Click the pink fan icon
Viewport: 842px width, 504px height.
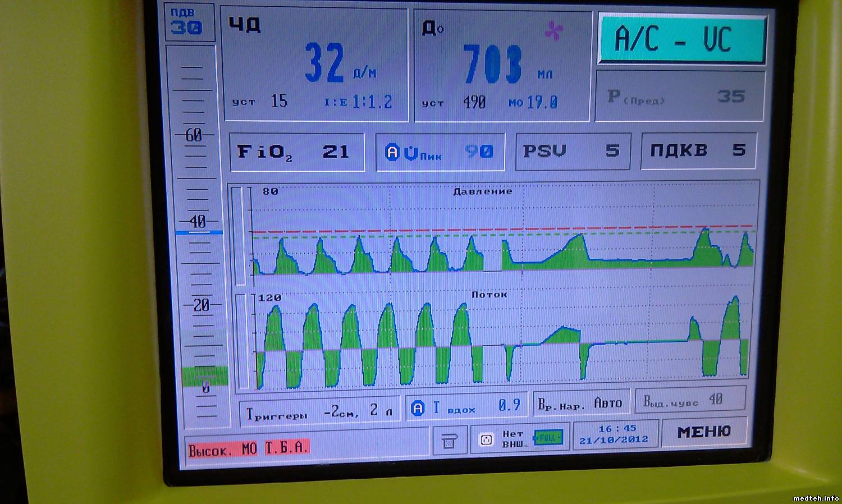(x=554, y=31)
